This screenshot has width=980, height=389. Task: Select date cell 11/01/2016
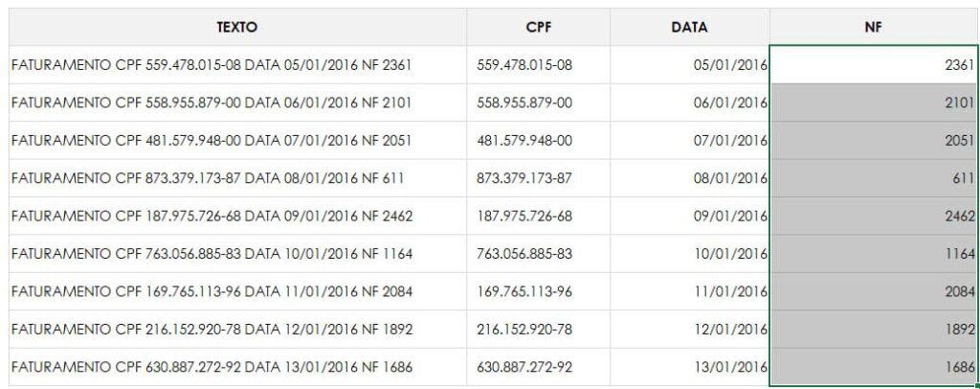[690, 291]
